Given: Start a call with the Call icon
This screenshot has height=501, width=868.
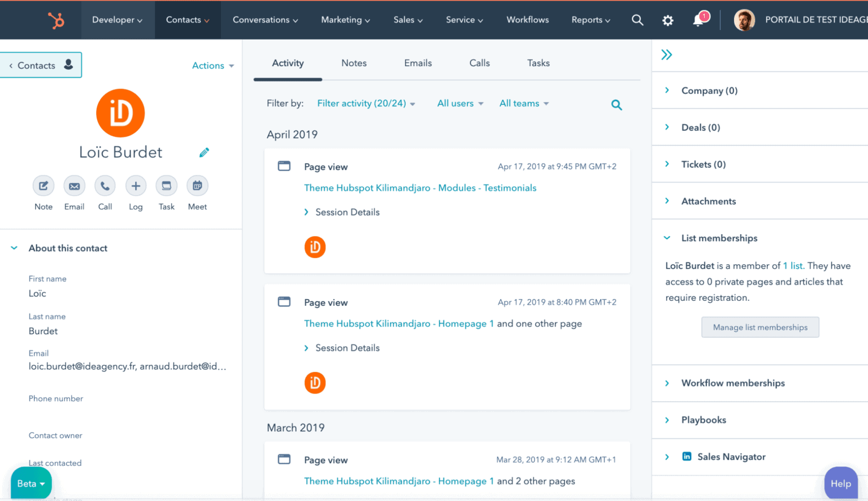Looking at the screenshot, I should coord(105,186).
